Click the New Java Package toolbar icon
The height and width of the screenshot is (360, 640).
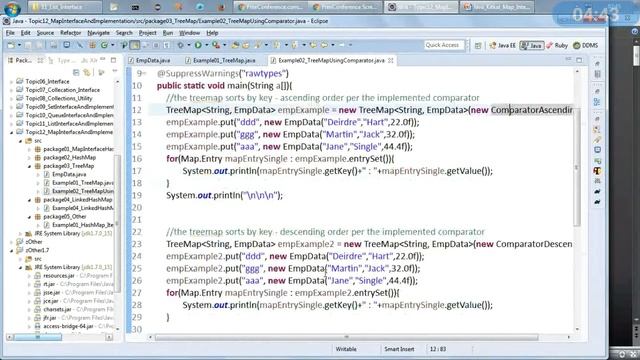93,45
